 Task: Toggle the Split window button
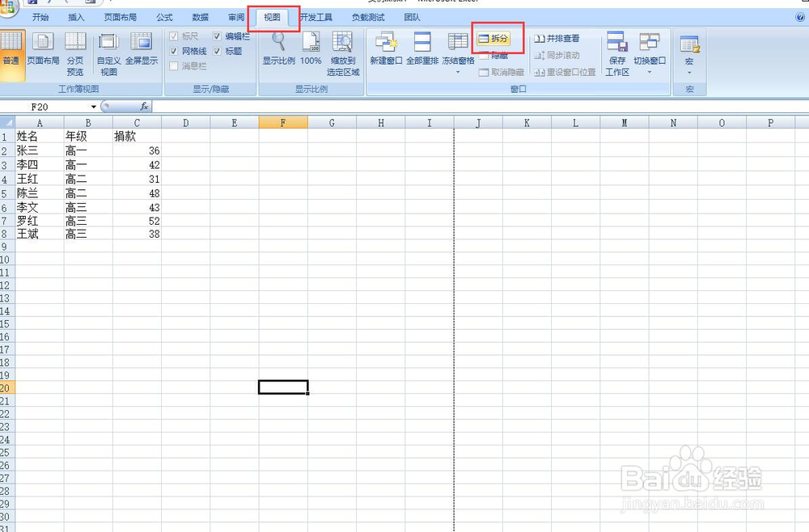[493, 38]
